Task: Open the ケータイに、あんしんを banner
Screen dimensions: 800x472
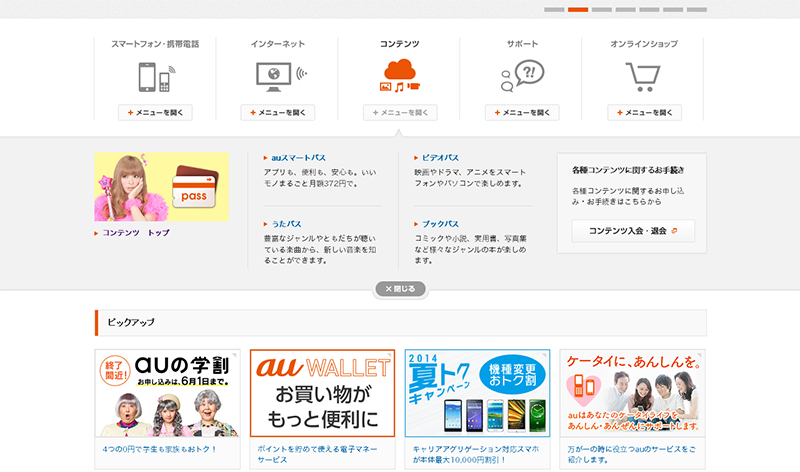Action: tap(633, 393)
